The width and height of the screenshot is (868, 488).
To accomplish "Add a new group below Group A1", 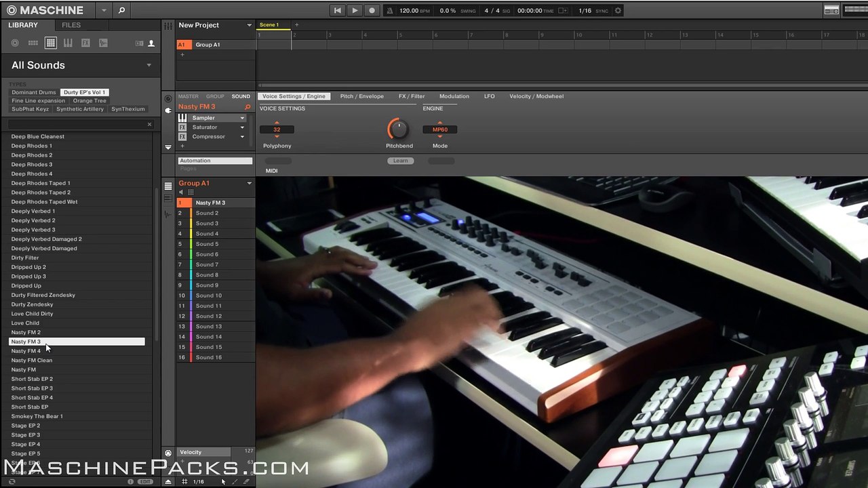I will [x=182, y=54].
